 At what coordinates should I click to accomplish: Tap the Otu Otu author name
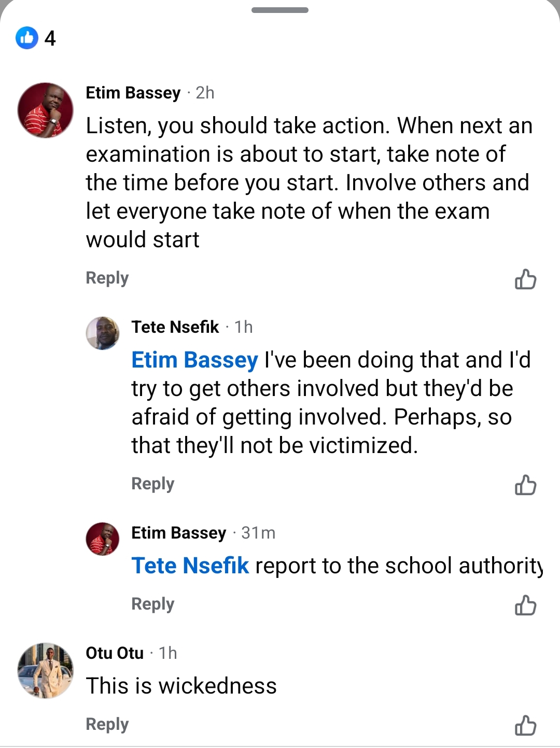[115, 653]
